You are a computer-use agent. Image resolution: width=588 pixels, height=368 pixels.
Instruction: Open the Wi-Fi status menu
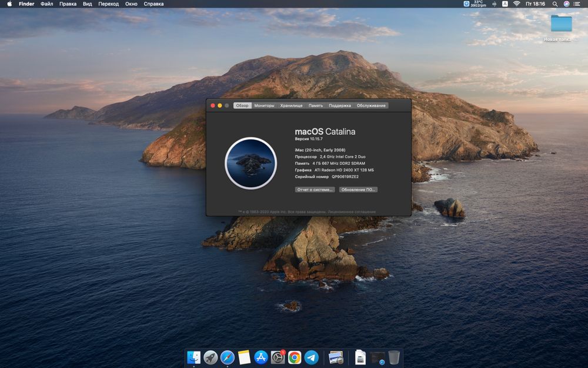pyautogui.click(x=516, y=4)
